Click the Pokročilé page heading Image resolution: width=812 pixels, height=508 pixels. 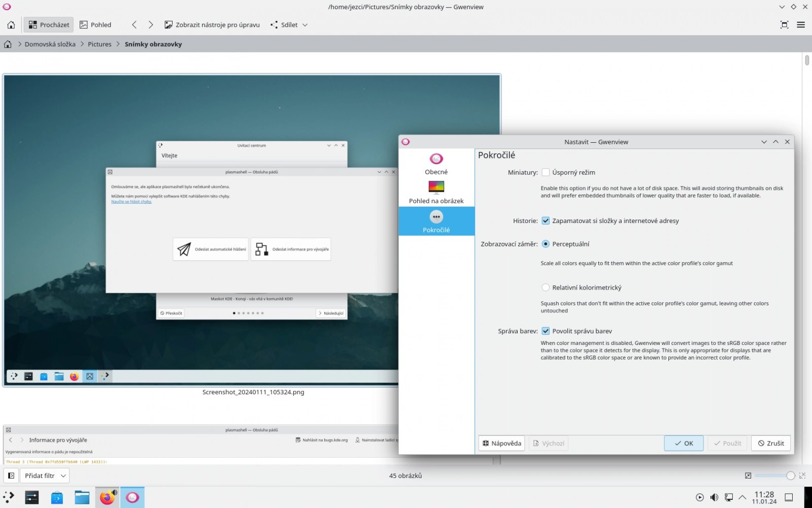click(496, 155)
